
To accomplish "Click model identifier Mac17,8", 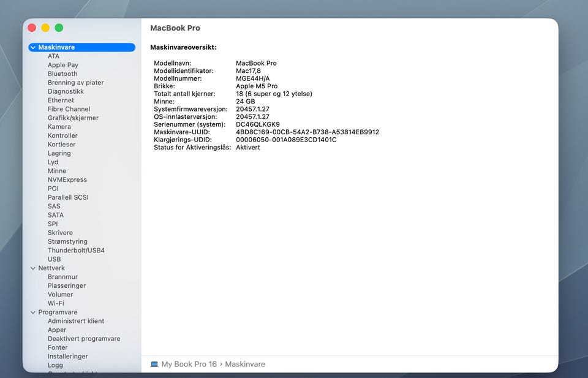I will point(248,71).
